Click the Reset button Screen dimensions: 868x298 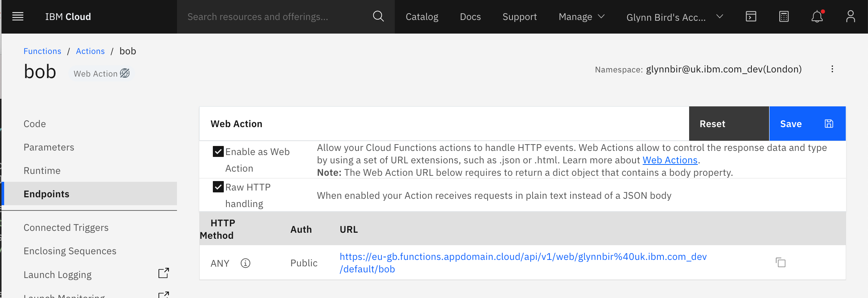pos(729,124)
